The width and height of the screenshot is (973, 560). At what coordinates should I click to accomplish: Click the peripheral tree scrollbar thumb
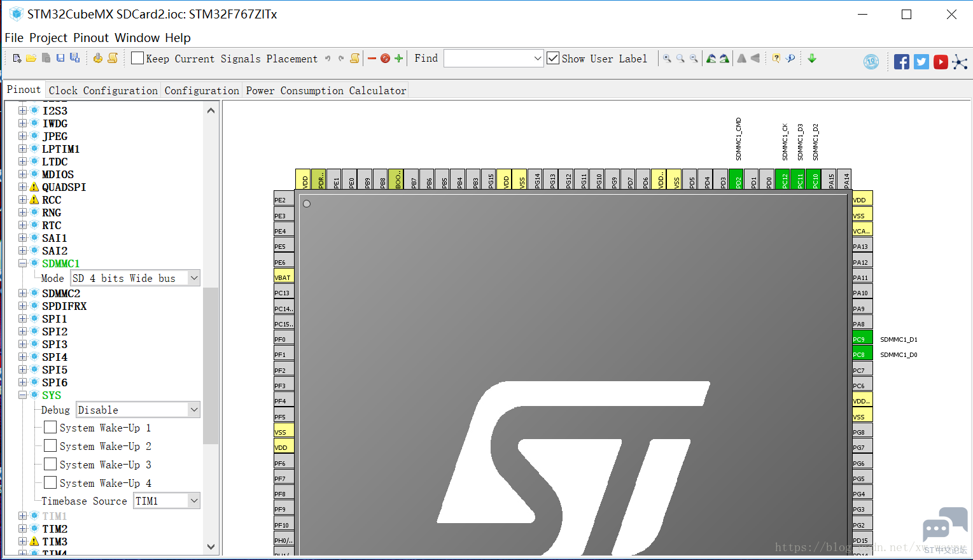211,365
